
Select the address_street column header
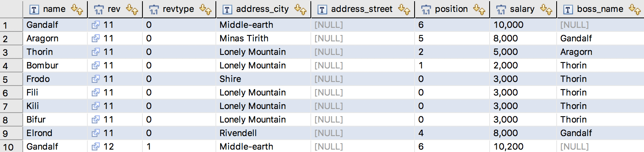coord(363,9)
